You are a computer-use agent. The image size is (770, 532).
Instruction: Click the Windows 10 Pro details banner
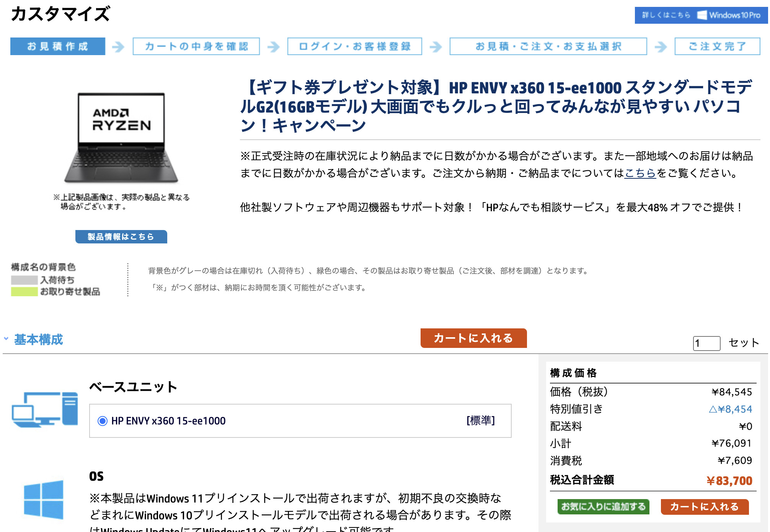(701, 15)
